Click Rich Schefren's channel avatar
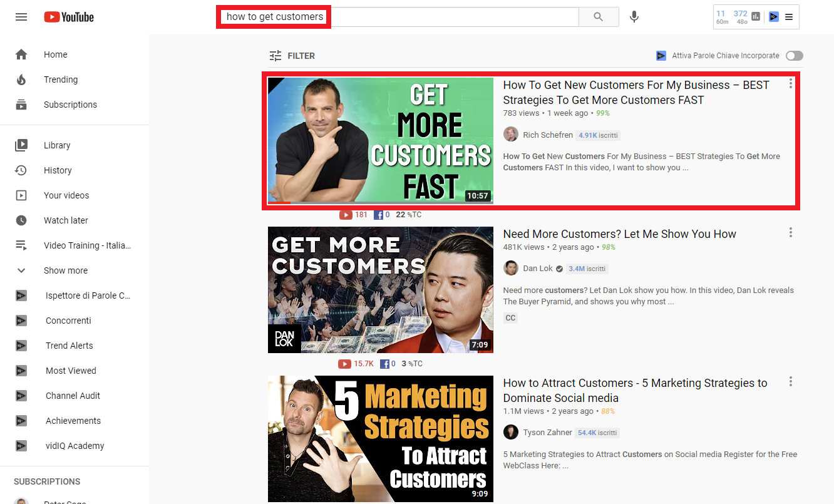834x504 pixels. (x=511, y=135)
